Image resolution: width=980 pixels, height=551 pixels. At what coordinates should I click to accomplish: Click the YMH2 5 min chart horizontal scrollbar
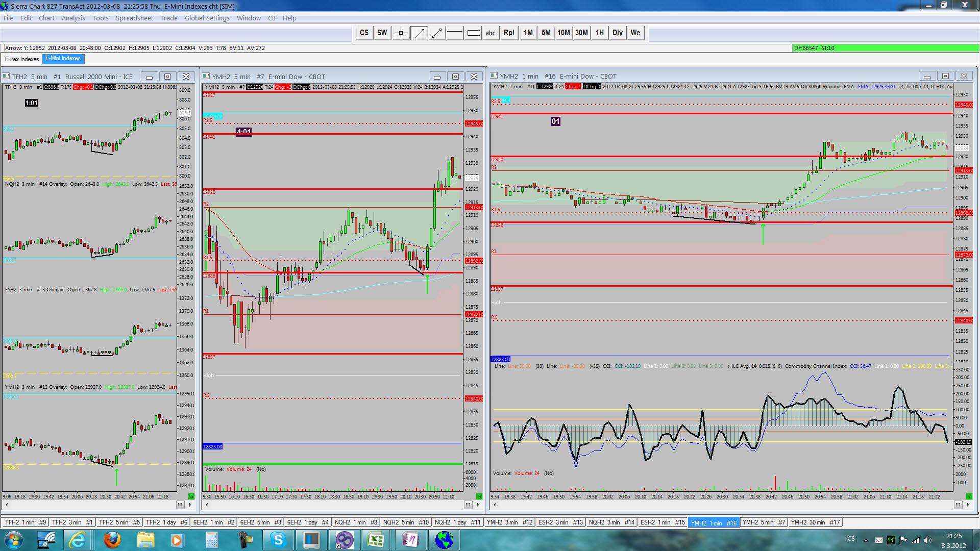[337, 505]
